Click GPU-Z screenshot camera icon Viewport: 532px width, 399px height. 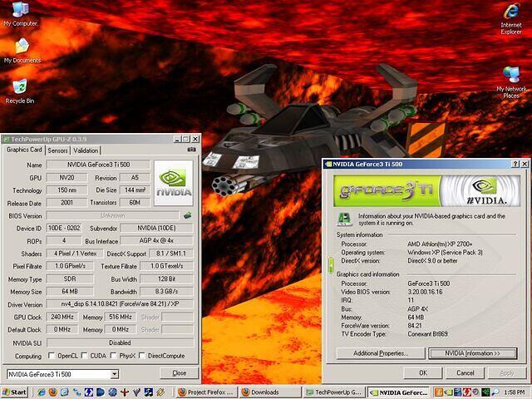[x=191, y=150]
